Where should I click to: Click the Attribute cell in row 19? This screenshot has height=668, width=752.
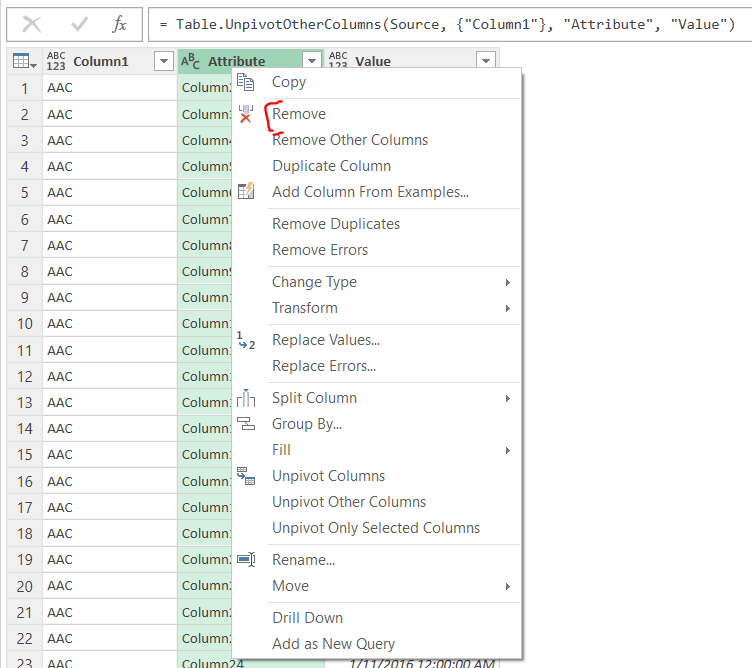click(205, 560)
